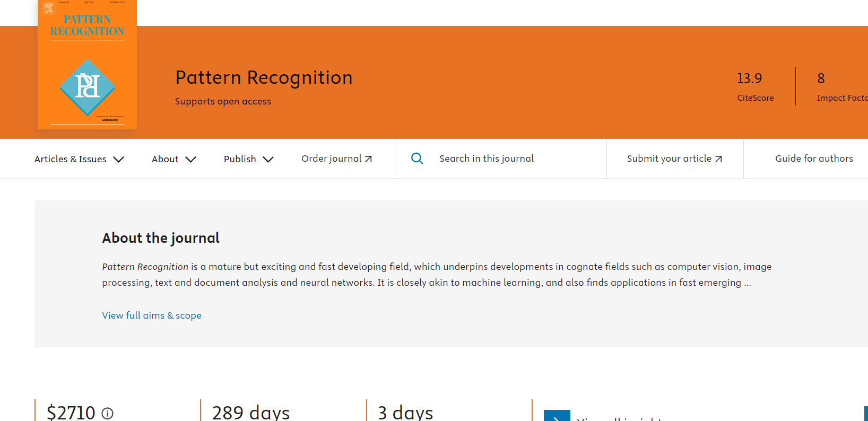
Task: Click the Articles & Issues chevron arrow
Action: pyautogui.click(x=119, y=159)
